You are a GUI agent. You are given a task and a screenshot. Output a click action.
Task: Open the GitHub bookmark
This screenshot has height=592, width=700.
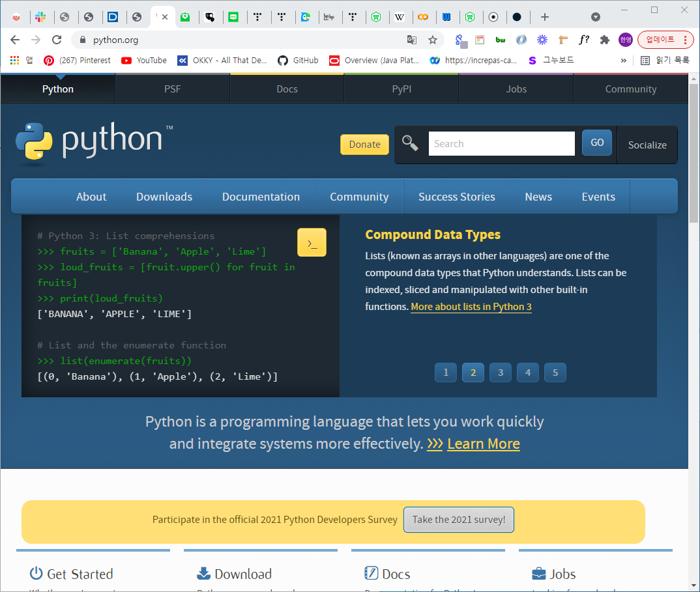(x=298, y=60)
